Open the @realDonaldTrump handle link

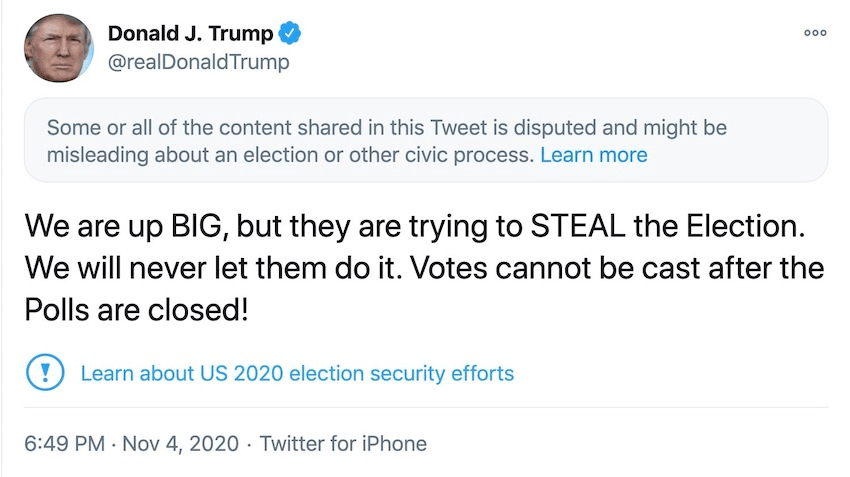[198, 62]
